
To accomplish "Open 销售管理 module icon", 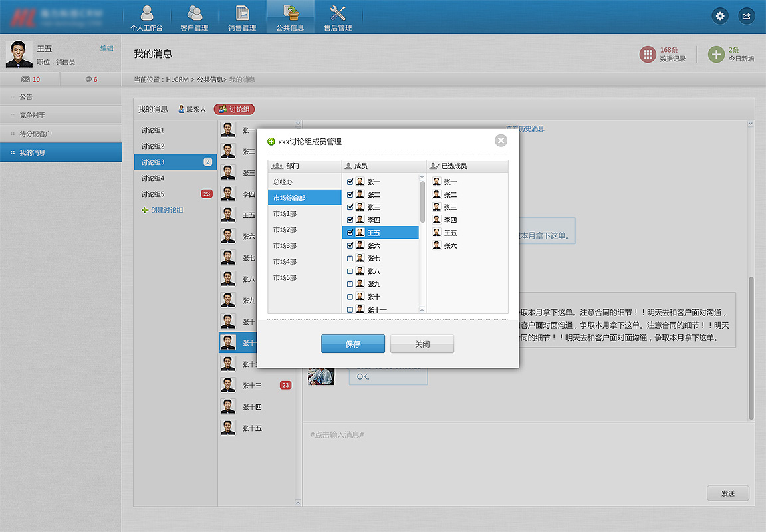I will [242, 17].
